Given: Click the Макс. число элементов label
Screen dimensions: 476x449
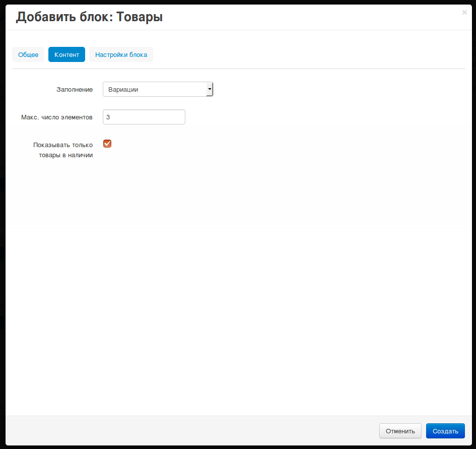Looking at the screenshot, I should tap(56, 117).
